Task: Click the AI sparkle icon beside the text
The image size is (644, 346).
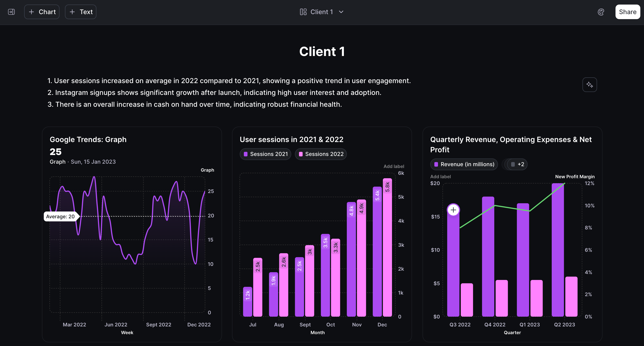Action: (590, 85)
